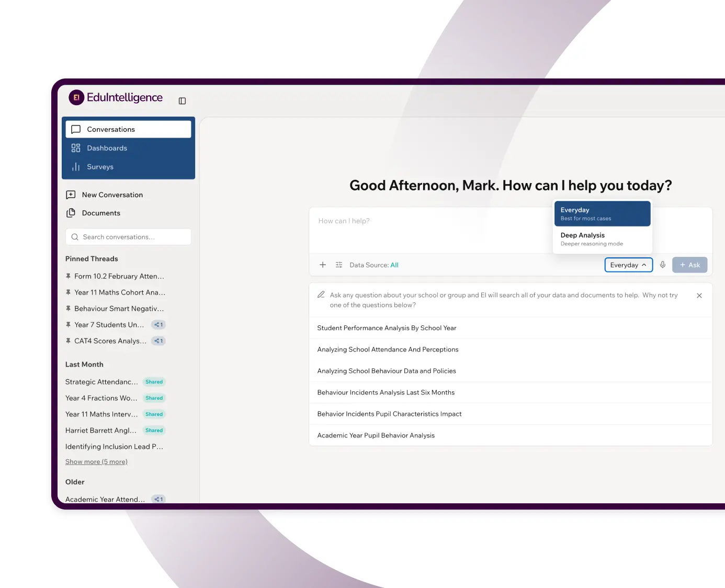Expand Show more (5 more) conversations
Image resolution: width=725 pixels, height=588 pixels.
(96, 462)
